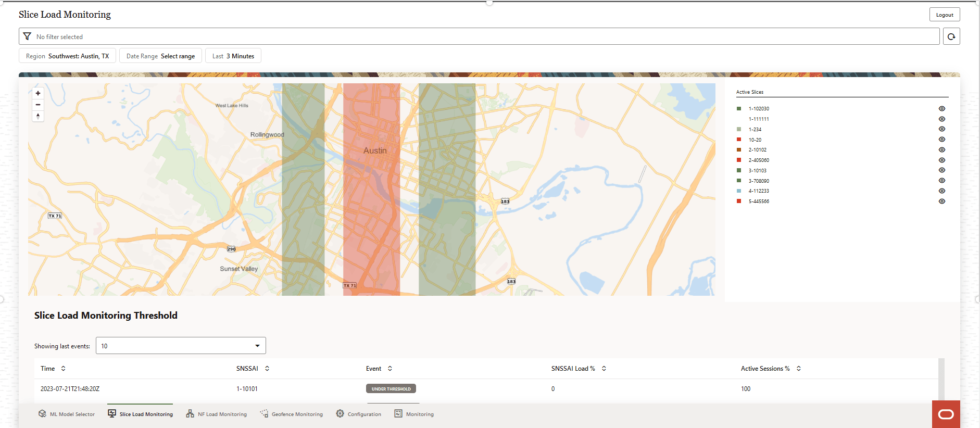Click the red swatch for slice 10-20
This screenshot has height=428, width=980.
pyautogui.click(x=739, y=140)
